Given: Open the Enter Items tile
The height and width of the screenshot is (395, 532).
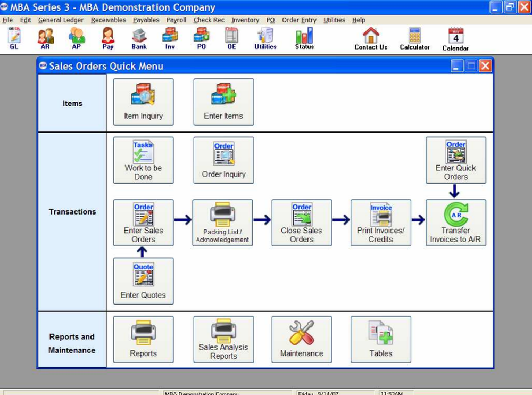Looking at the screenshot, I should tap(223, 102).
